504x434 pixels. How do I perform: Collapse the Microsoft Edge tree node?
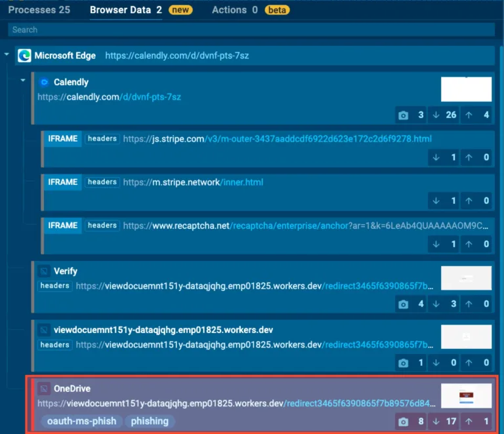(x=7, y=54)
